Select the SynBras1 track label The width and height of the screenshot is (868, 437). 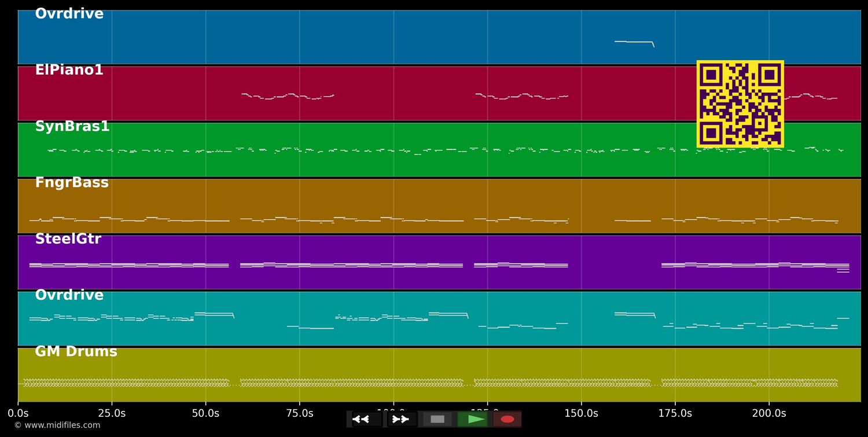coord(72,127)
